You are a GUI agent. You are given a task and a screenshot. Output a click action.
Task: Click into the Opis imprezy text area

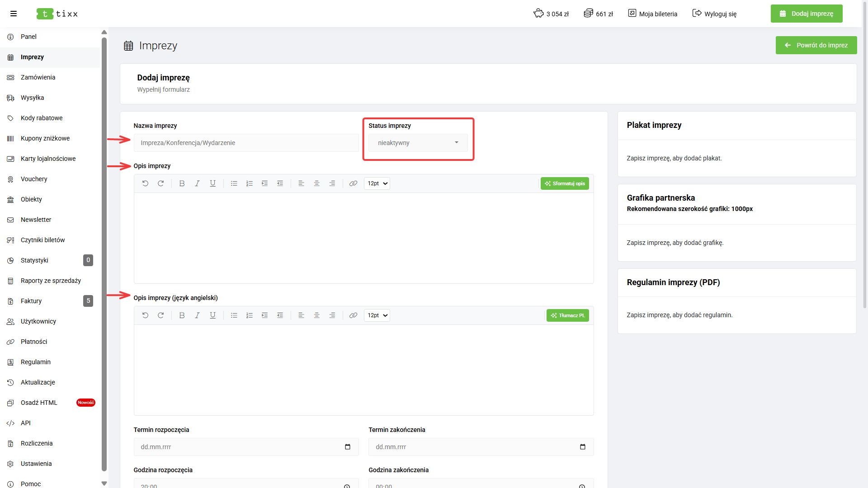(x=363, y=238)
